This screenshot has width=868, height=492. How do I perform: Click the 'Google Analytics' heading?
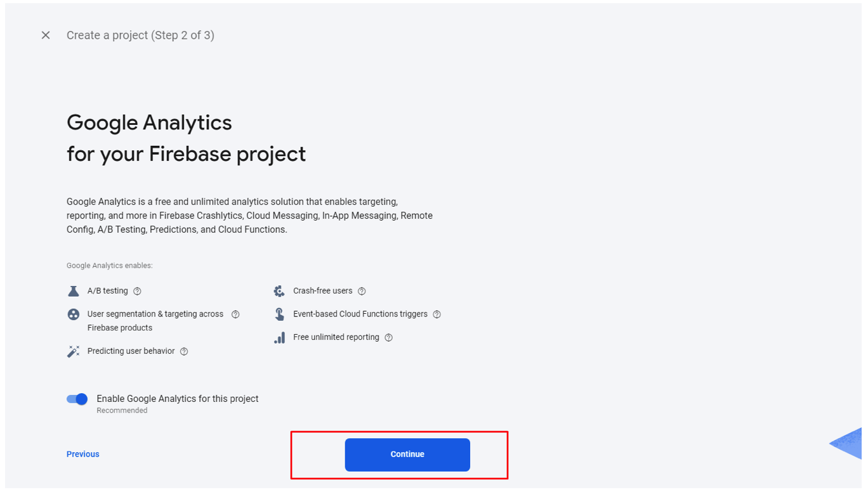point(149,122)
